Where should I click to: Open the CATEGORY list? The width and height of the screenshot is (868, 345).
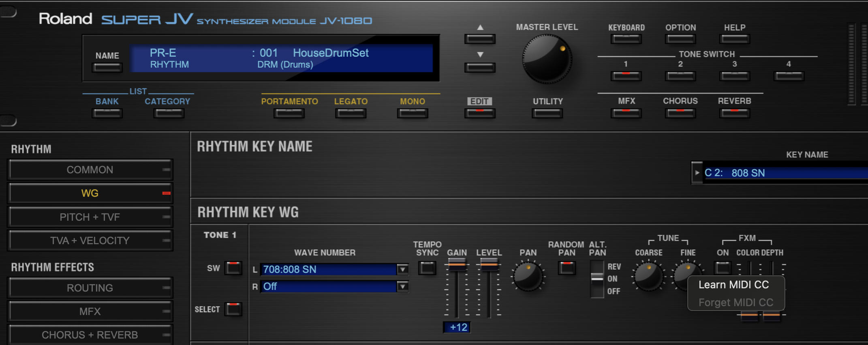point(169,113)
